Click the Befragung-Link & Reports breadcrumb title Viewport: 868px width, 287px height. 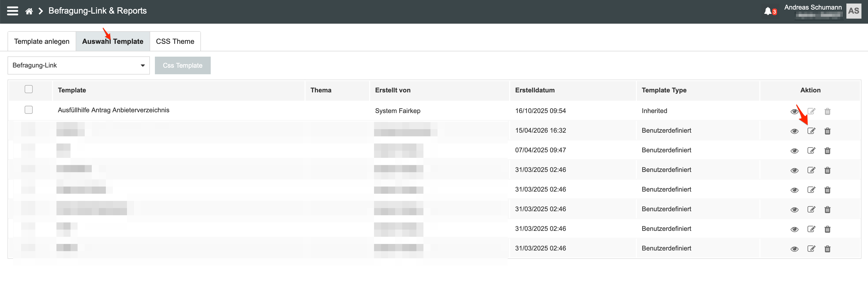(x=97, y=11)
